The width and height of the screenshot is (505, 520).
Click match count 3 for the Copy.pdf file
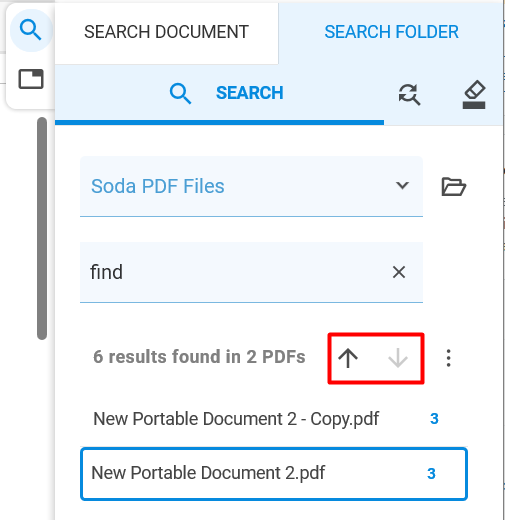point(434,419)
